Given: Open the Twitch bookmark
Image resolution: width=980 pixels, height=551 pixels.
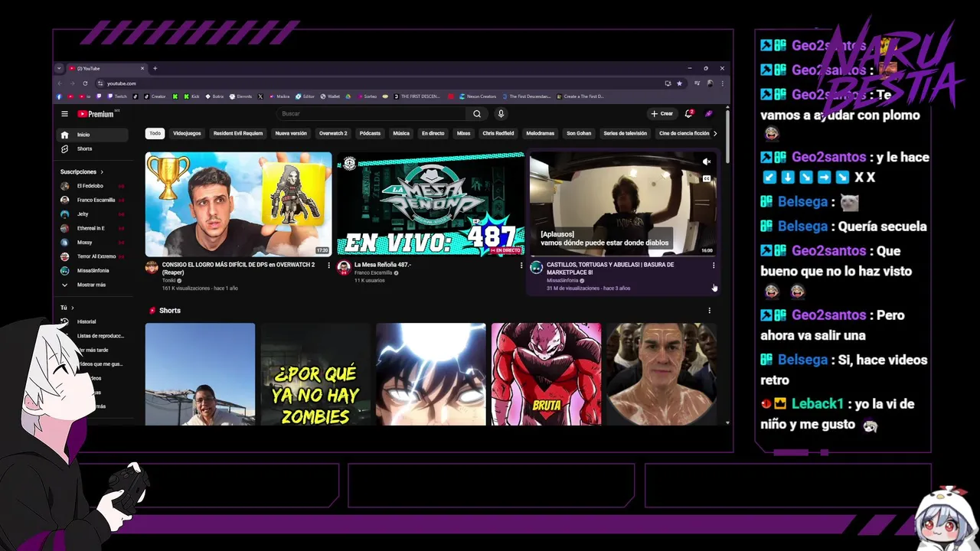Looking at the screenshot, I should pos(117,96).
